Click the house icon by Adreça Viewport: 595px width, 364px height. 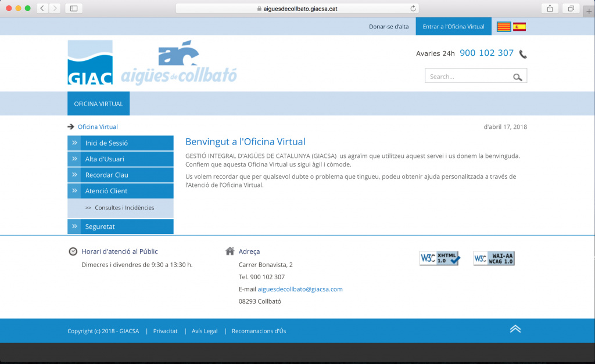click(x=230, y=251)
